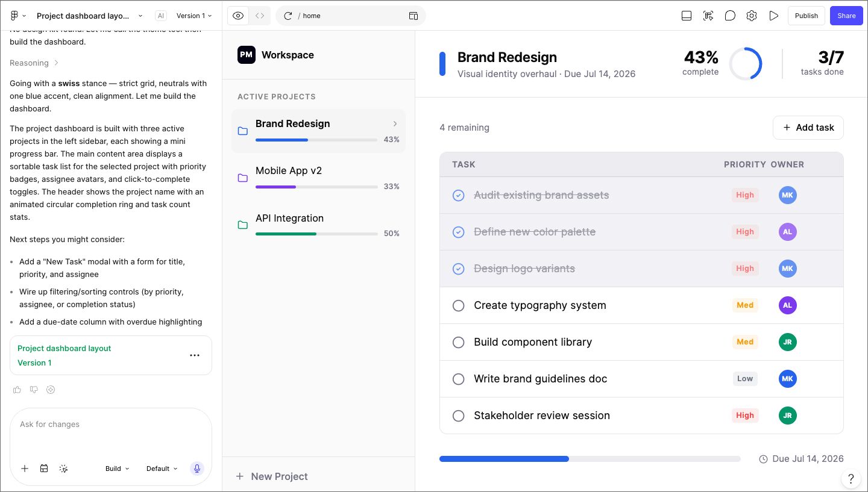This screenshot has height=492, width=868.
Task: Uncheck Design logo variants task
Action: pyautogui.click(x=458, y=269)
